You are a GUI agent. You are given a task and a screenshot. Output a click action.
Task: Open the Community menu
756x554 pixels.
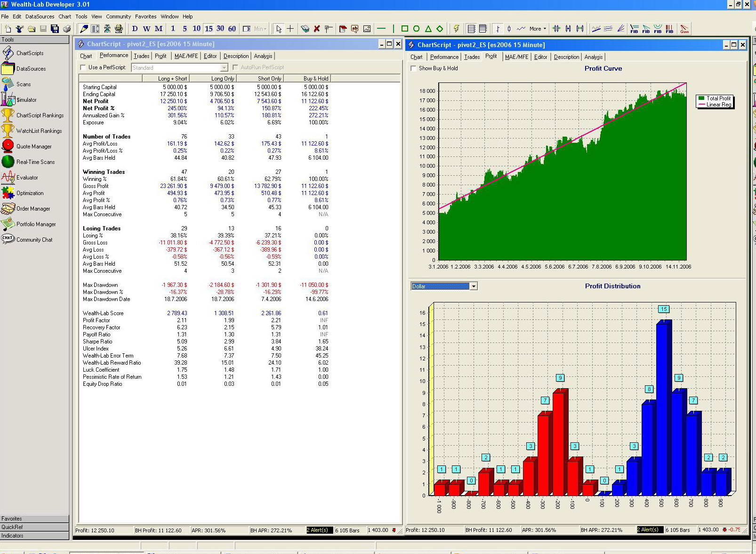pos(119,16)
